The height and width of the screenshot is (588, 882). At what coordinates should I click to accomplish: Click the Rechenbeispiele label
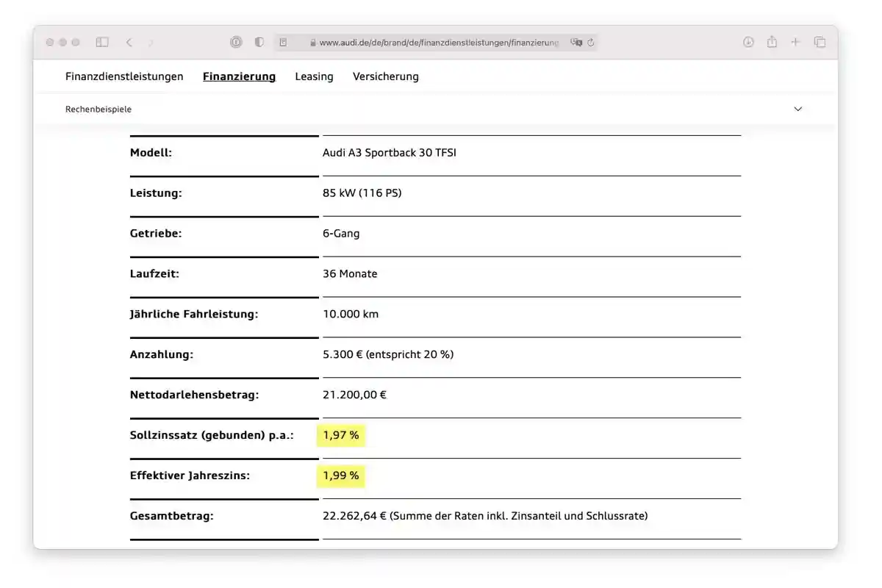tap(98, 109)
